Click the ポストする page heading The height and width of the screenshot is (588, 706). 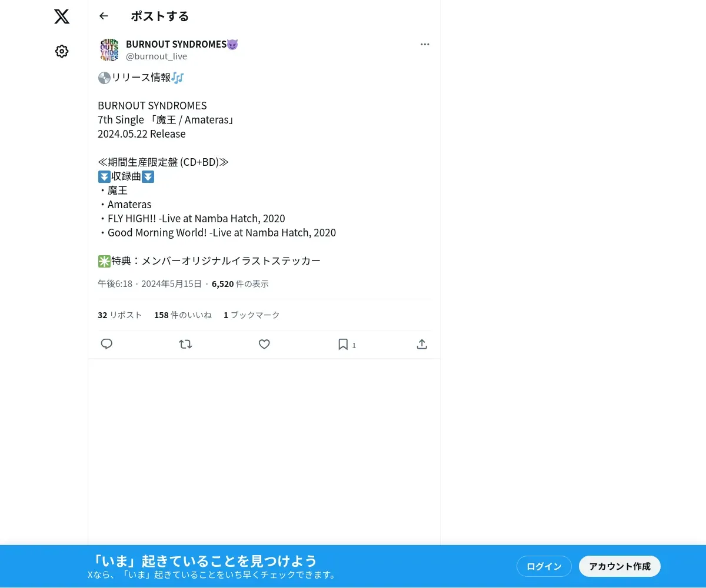point(160,16)
